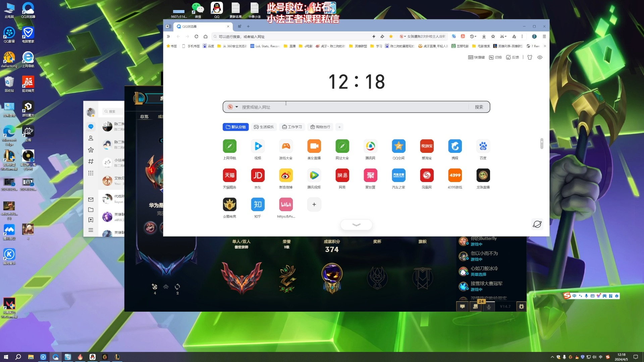Open LoL client bug report button
The width and height of the screenshot is (644, 362).
(521, 306)
